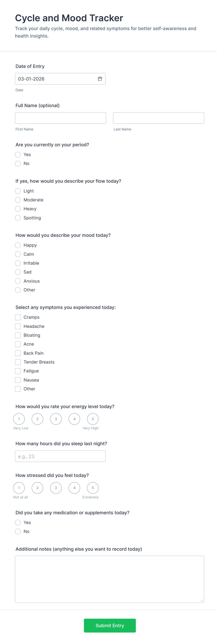Check the Cramps symptom box
Viewport: 217px width, 644px height.
tap(18, 317)
